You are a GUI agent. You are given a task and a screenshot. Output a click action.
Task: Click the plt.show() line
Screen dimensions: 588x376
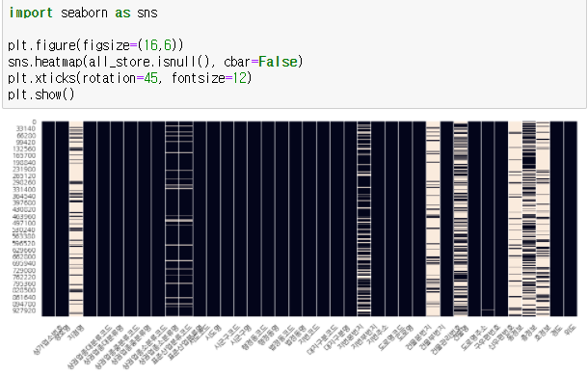41,94
